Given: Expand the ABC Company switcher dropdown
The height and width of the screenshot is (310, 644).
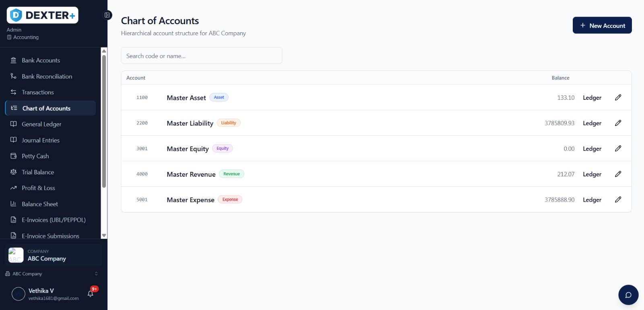Looking at the screenshot, I should point(52,274).
